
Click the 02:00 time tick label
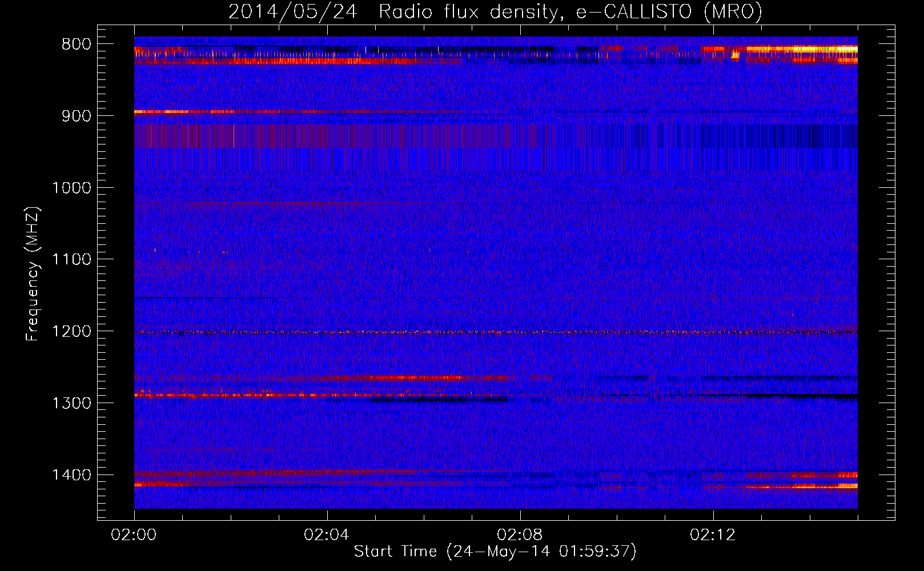tap(134, 535)
